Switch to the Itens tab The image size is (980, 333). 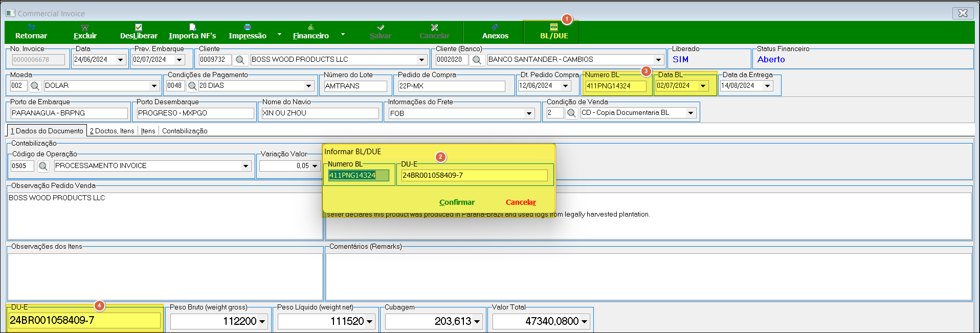pyautogui.click(x=148, y=131)
